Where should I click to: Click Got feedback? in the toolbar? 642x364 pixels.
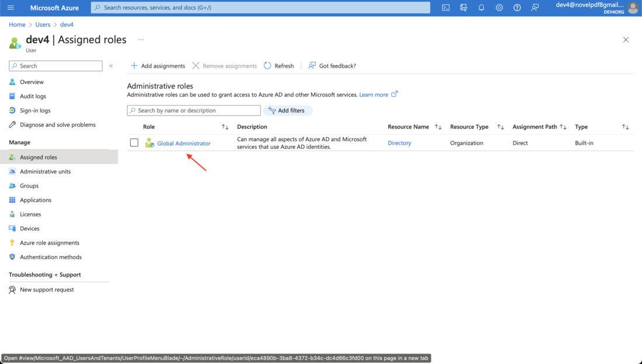[332, 66]
